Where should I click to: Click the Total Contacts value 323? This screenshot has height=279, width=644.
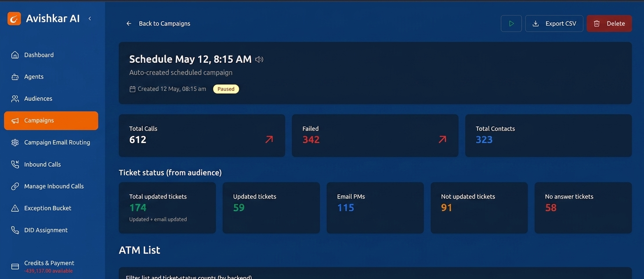coord(484,140)
